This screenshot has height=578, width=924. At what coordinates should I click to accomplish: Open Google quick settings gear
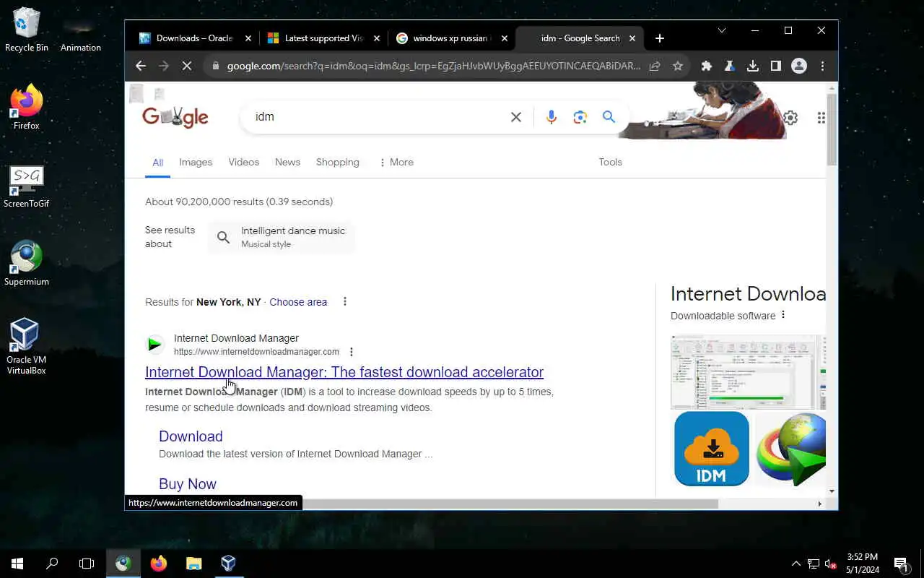(x=790, y=118)
